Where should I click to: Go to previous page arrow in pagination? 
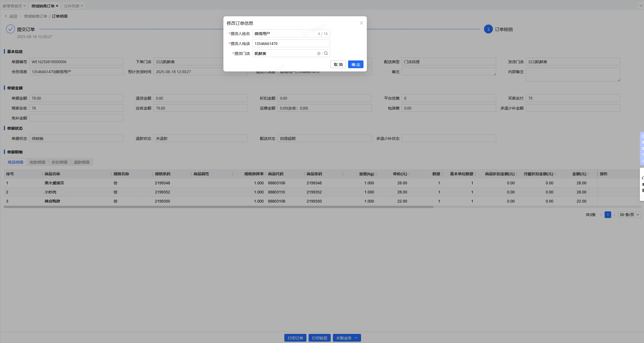(x=601, y=215)
